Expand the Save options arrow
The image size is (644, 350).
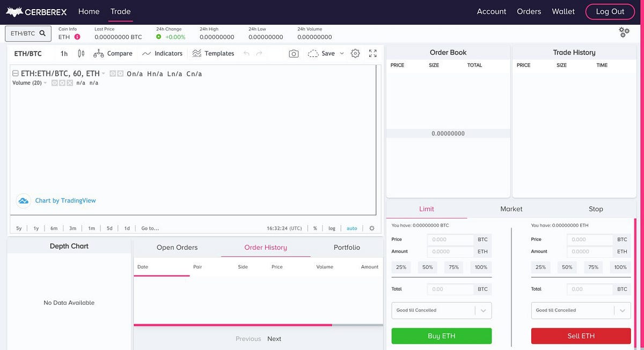pos(342,53)
